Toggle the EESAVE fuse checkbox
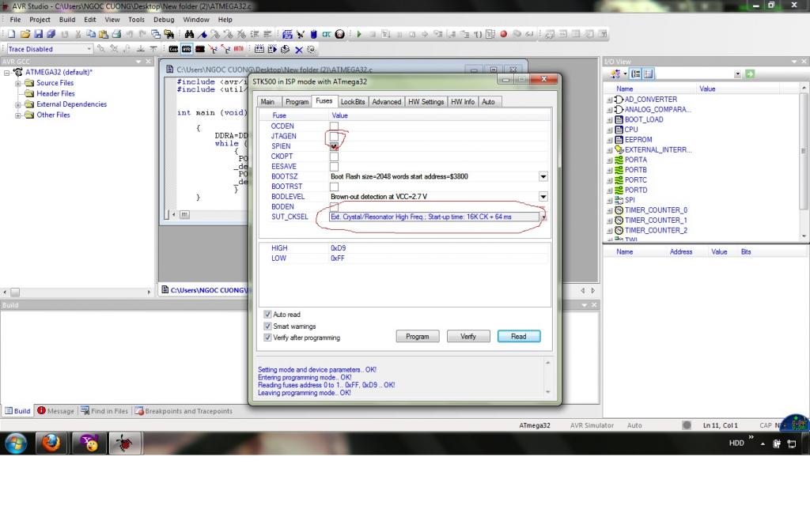The image size is (810, 532). click(x=335, y=167)
